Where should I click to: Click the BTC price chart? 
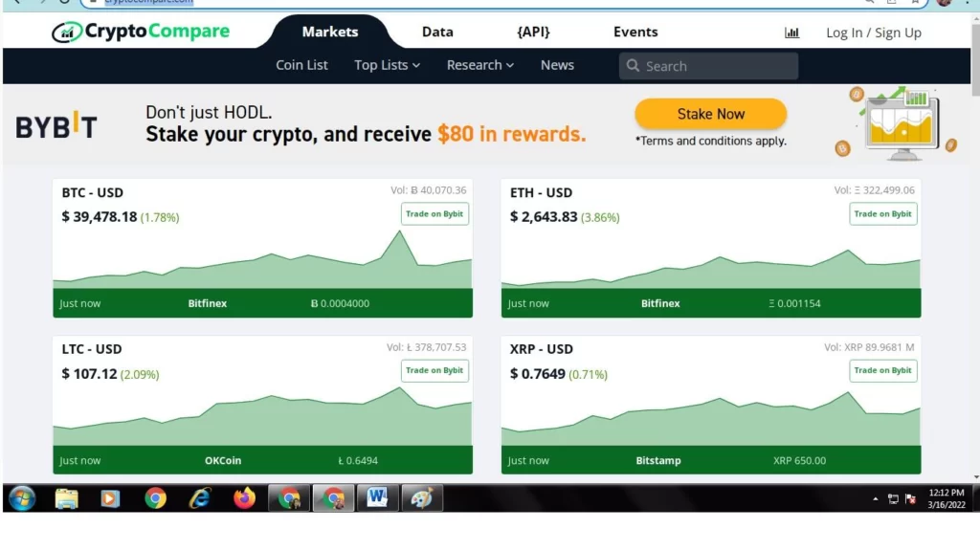click(x=262, y=259)
